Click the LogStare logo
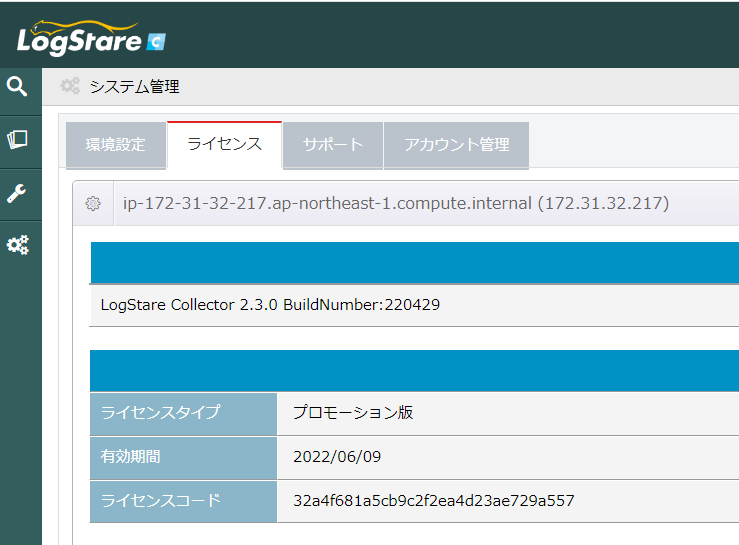The image size is (739, 545). [x=91, y=38]
